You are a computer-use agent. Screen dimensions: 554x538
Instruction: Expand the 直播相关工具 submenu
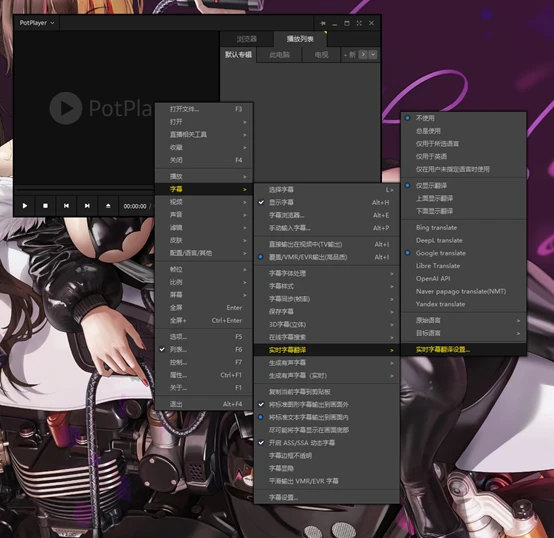click(204, 135)
